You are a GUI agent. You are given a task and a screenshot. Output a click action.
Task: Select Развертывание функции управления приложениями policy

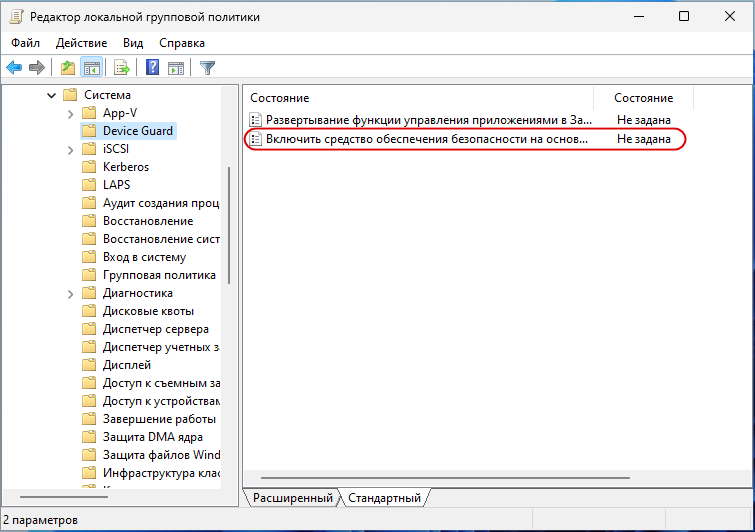pos(429,120)
